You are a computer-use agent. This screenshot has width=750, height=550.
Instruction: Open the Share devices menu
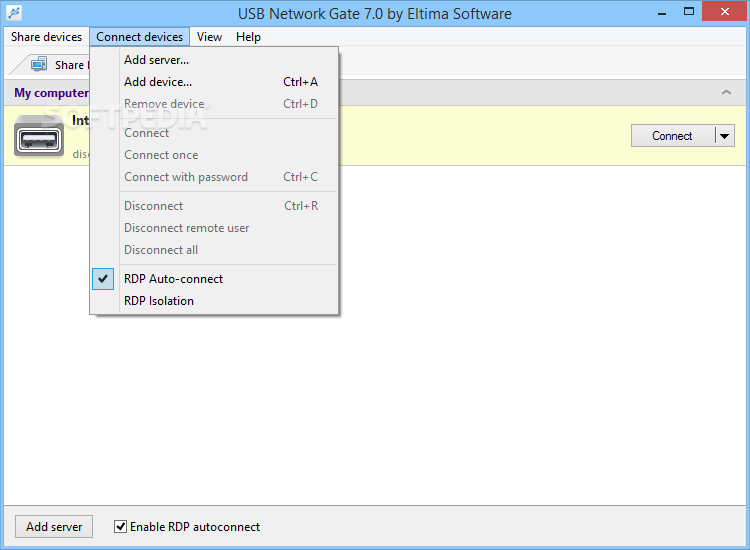coord(46,37)
